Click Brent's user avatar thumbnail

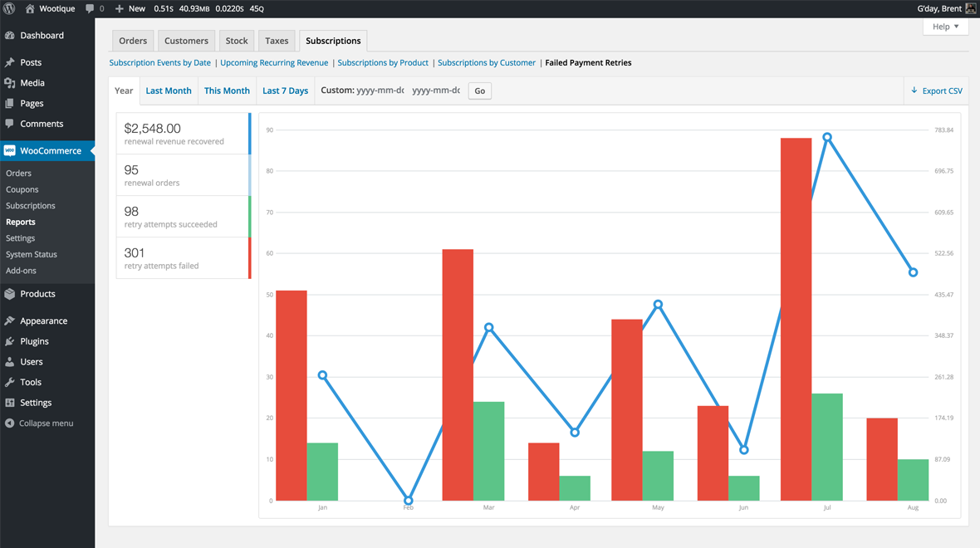[x=971, y=8]
